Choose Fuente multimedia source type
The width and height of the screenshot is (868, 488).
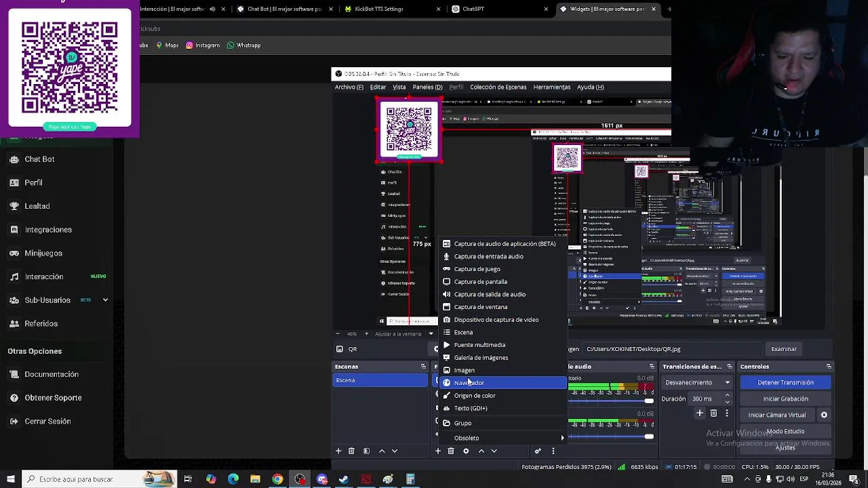503,345
